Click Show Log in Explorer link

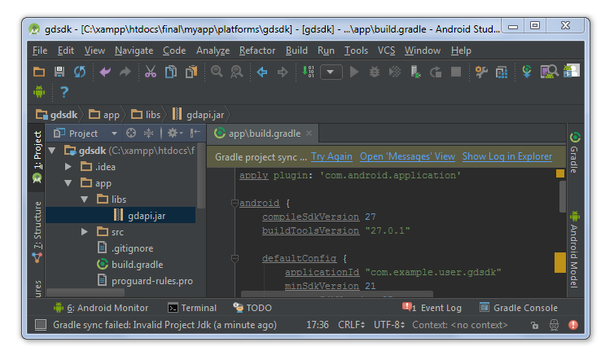point(507,156)
